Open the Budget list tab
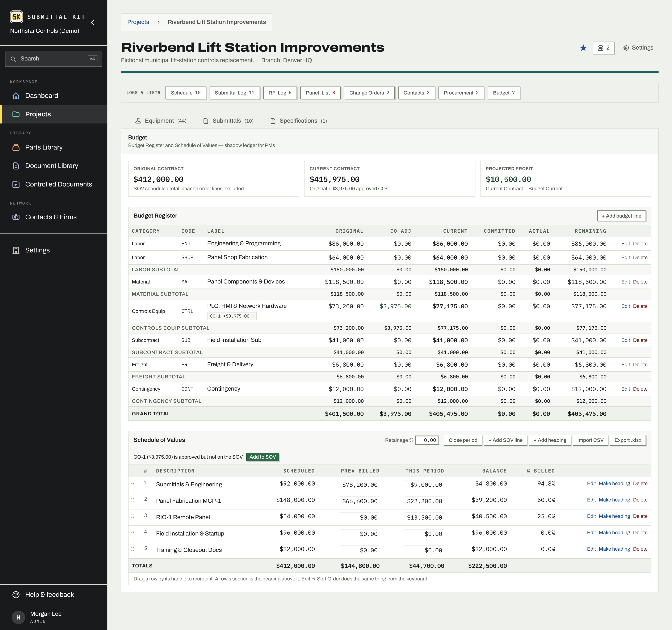The image size is (672, 630). tap(504, 93)
